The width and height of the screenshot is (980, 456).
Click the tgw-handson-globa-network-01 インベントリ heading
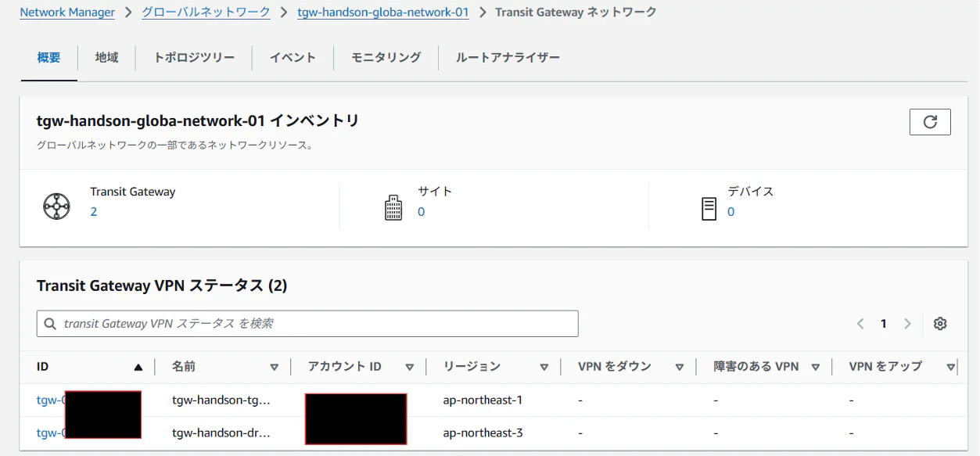[x=198, y=120]
